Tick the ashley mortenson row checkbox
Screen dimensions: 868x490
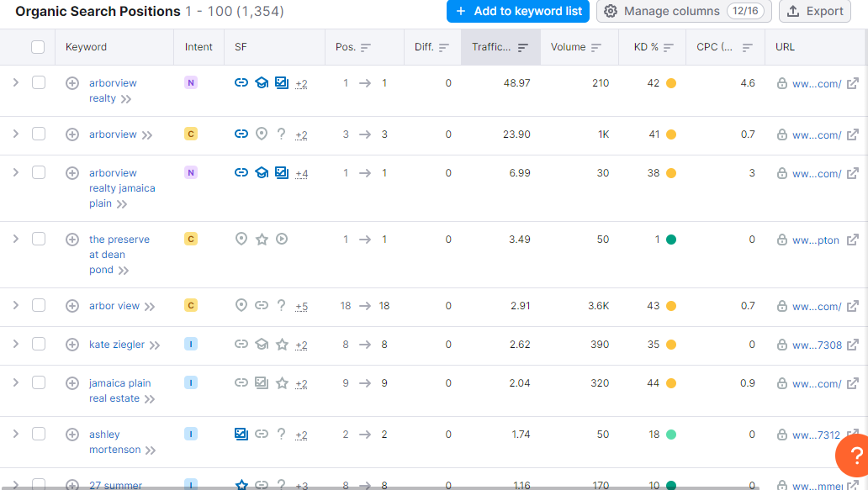click(x=38, y=435)
